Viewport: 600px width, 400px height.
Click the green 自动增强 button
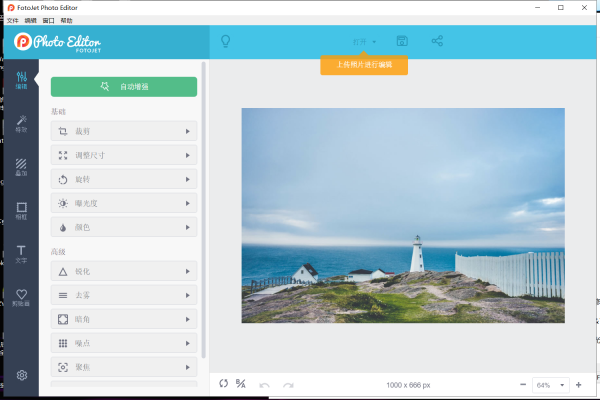point(124,87)
